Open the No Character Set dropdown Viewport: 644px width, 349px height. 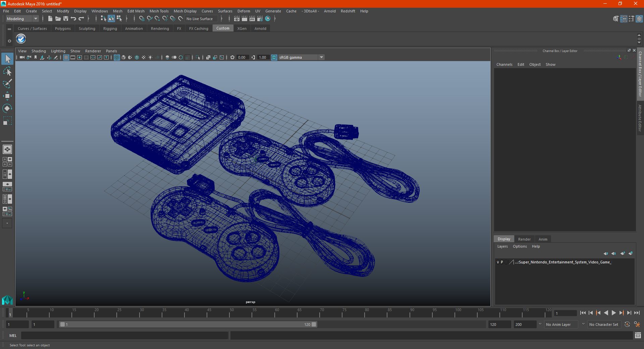point(605,325)
